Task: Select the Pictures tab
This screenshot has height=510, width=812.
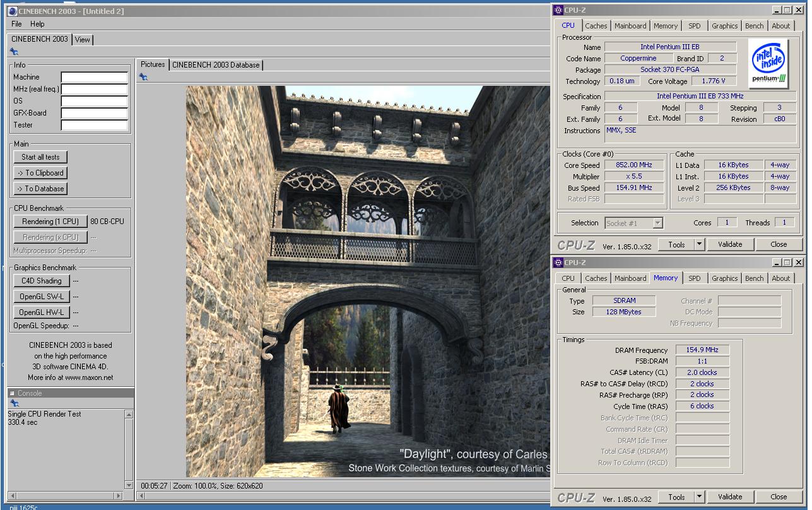Action: [153, 64]
